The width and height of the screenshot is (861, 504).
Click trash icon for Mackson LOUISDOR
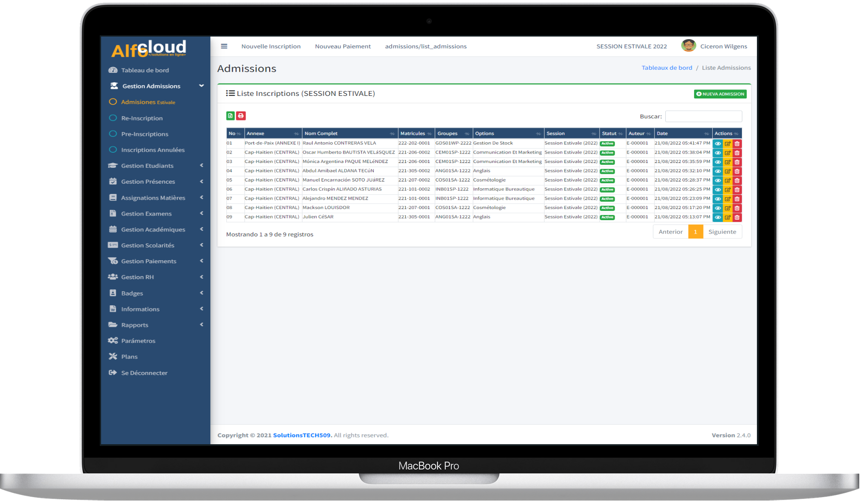coord(737,208)
